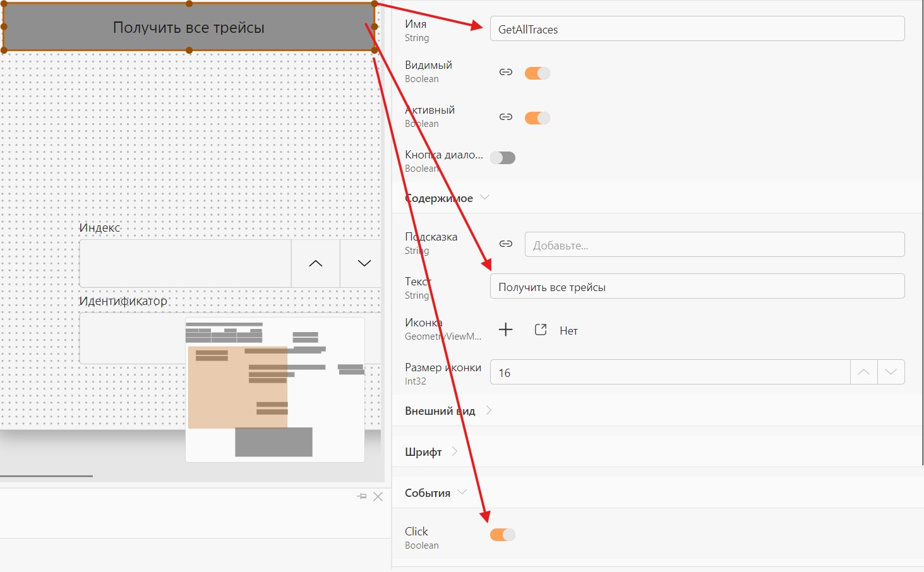
Task: Click the canvas minimap thumbnail
Action: coord(275,390)
